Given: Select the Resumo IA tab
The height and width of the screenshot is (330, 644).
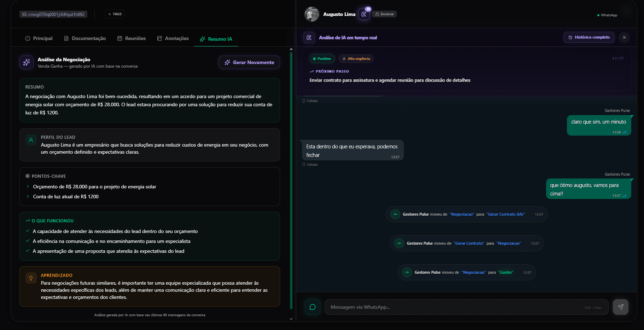Looking at the screenshot, I should tap(216, 39).
